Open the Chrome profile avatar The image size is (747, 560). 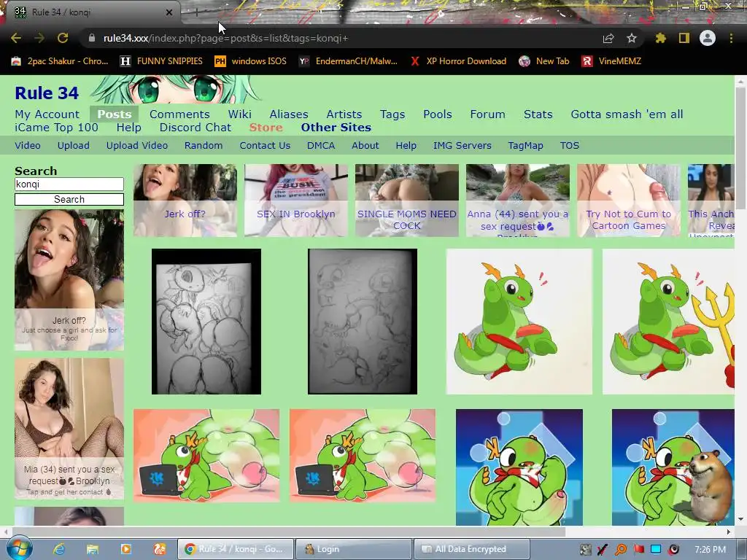[708, 38]
